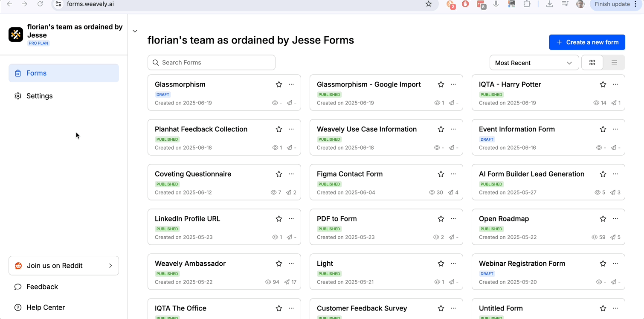The width and height of the screenshot is (644, 319).
Task: Open three-dot menu for Light form
Action: click(453, 264)
